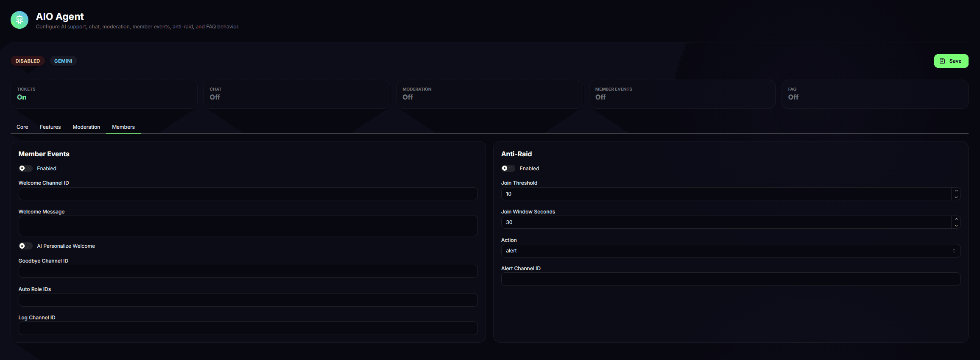Click the AIO Agent robot logo icon
980x360 pixels.
coord(20,20)
